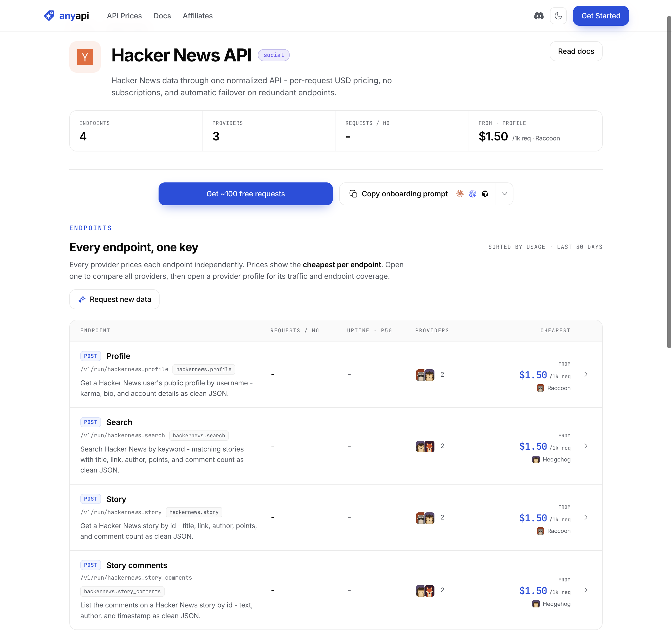This screenshot has width=672, height=630.
Task: Click Hedgehog avatar in Story comments row
Action: (x=536, y=604)
